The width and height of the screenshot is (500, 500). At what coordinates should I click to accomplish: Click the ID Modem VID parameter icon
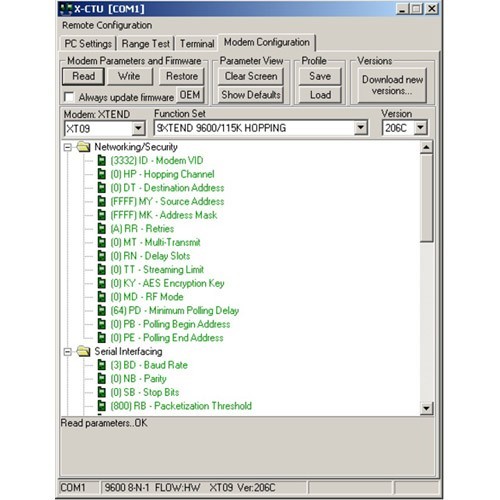pyautogui.click(x=102, y=160)
